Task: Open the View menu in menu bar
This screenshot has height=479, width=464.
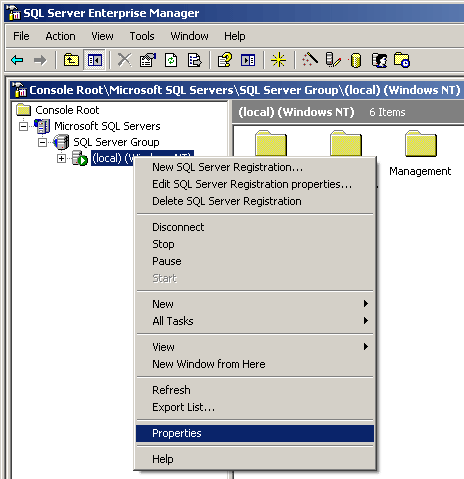Action: (102, 36)
